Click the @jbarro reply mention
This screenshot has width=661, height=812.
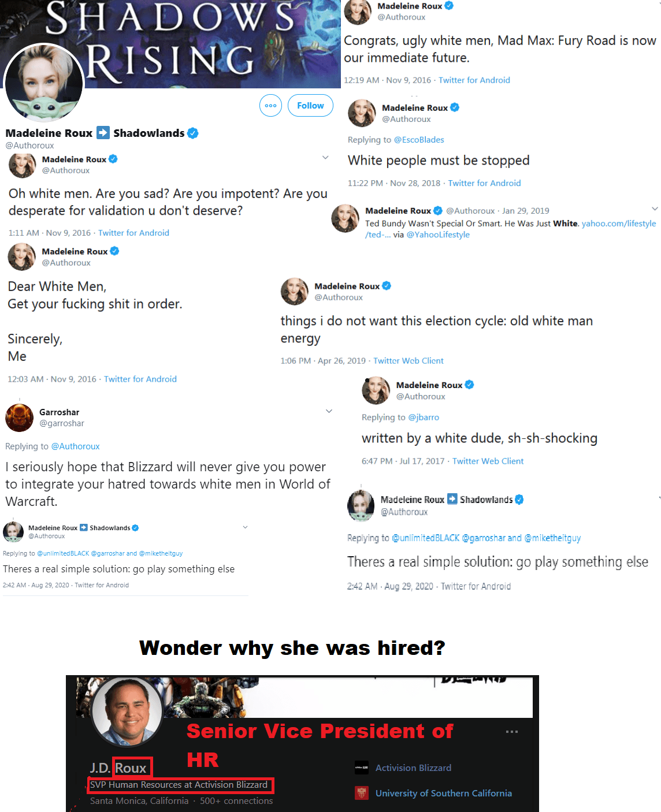(424, 418)
